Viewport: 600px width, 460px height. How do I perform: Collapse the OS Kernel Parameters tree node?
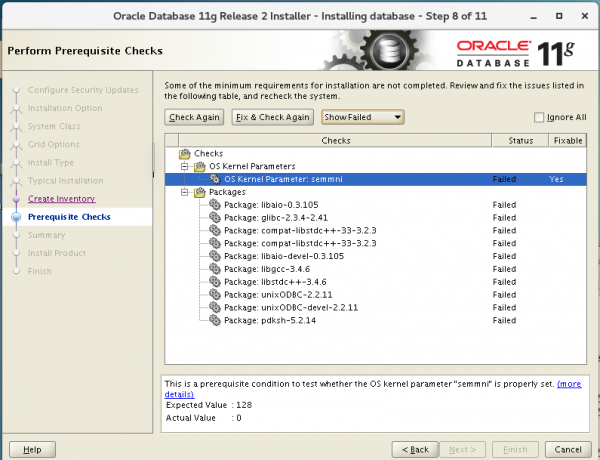185,166
